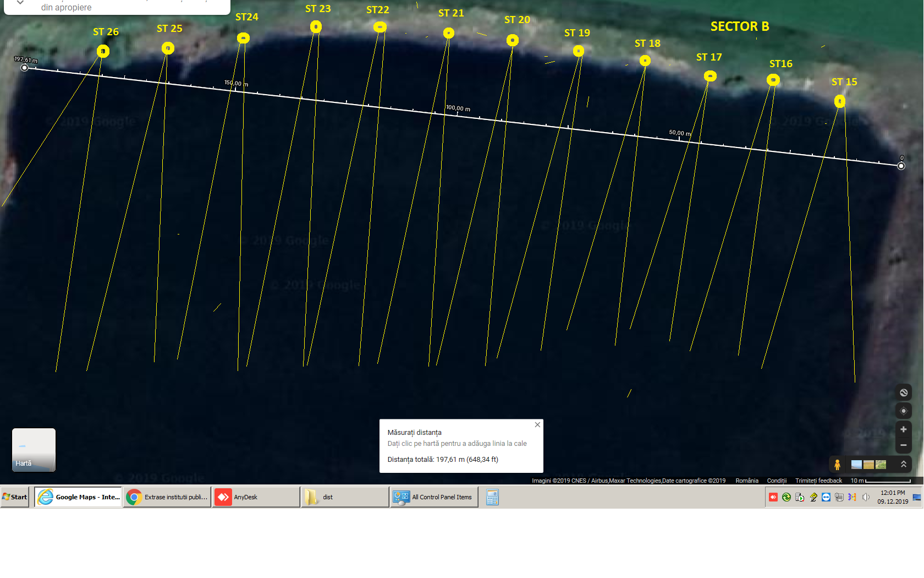Pick up the Street View pegman
The width and height of the screenshot is (924, 578).
click(x=837, y=465)
